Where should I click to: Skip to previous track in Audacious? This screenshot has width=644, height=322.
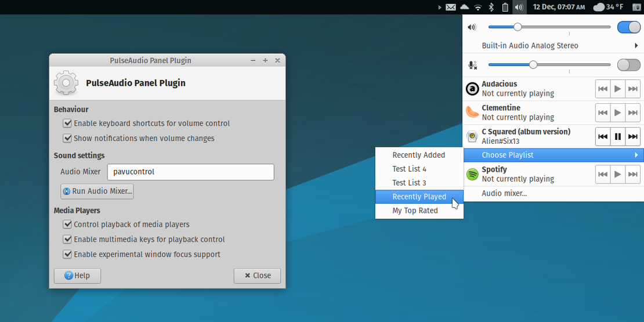pyautogui.click(x=603, y=89)
